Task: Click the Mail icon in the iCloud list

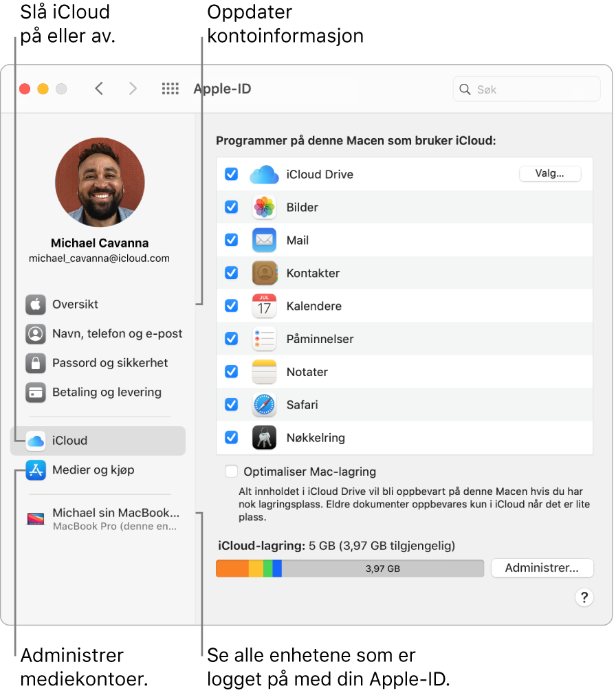Action: pyautogui.click(x=264, y=240)
